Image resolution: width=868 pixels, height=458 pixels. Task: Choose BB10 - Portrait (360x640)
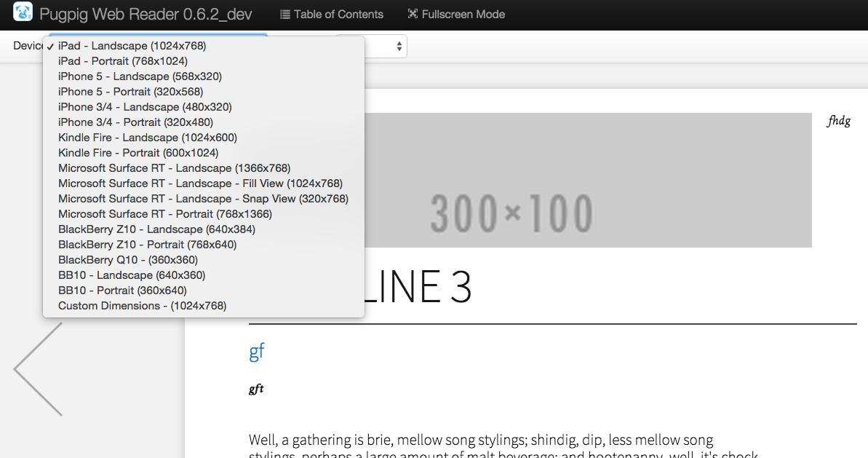[x=203, y=291]
